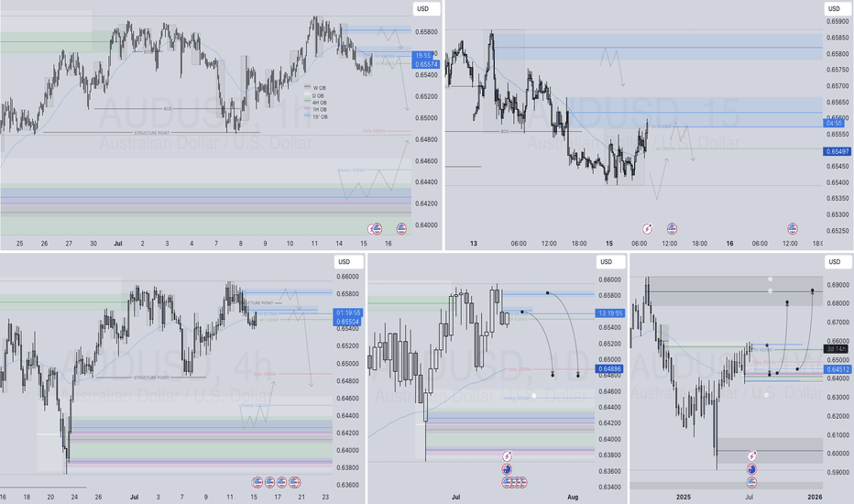Screen dimensions: 854x504
Task: Select BOS label on 15 chart
Action: click(505, 131)
